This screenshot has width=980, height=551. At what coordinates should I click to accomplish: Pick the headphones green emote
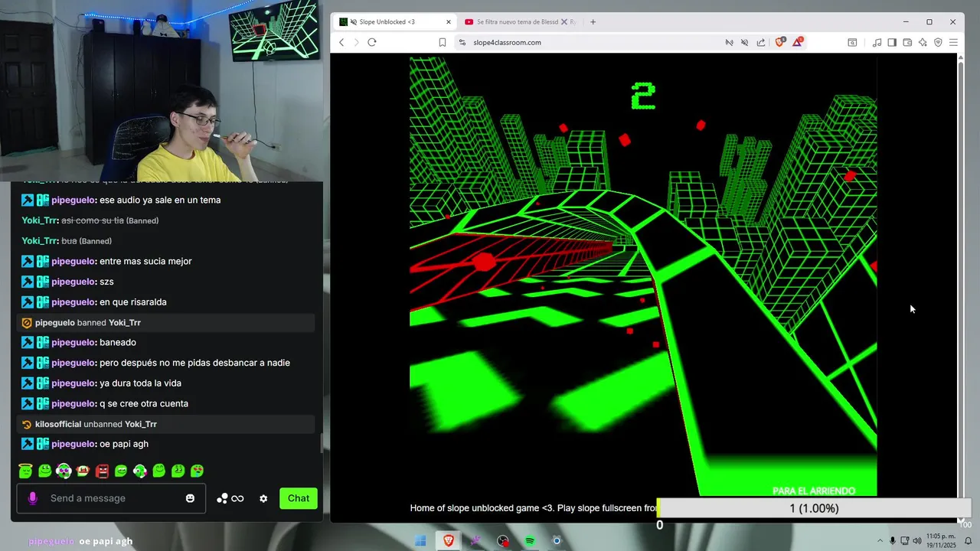[x=64, y=471]
